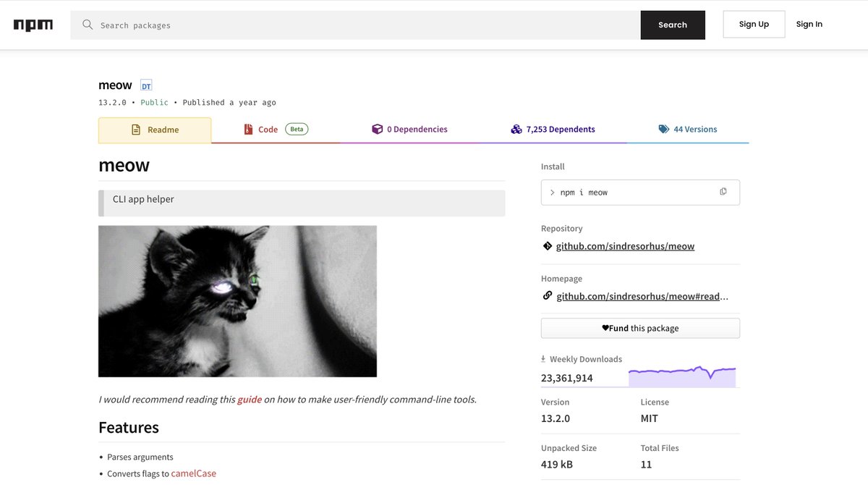The image size is (868, 485).
Task: Open the camelCase link
Action: [194, 473]
